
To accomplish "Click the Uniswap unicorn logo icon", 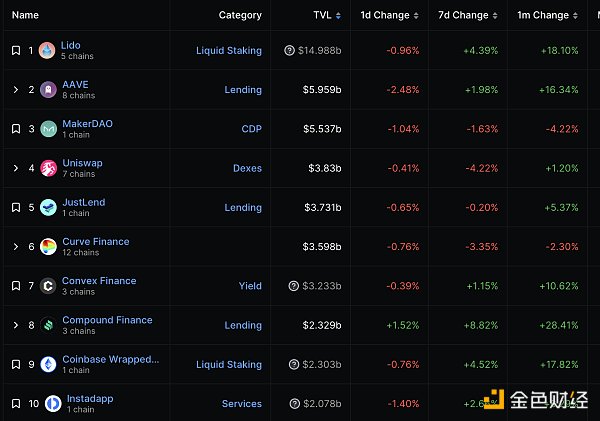I will 47,168.
